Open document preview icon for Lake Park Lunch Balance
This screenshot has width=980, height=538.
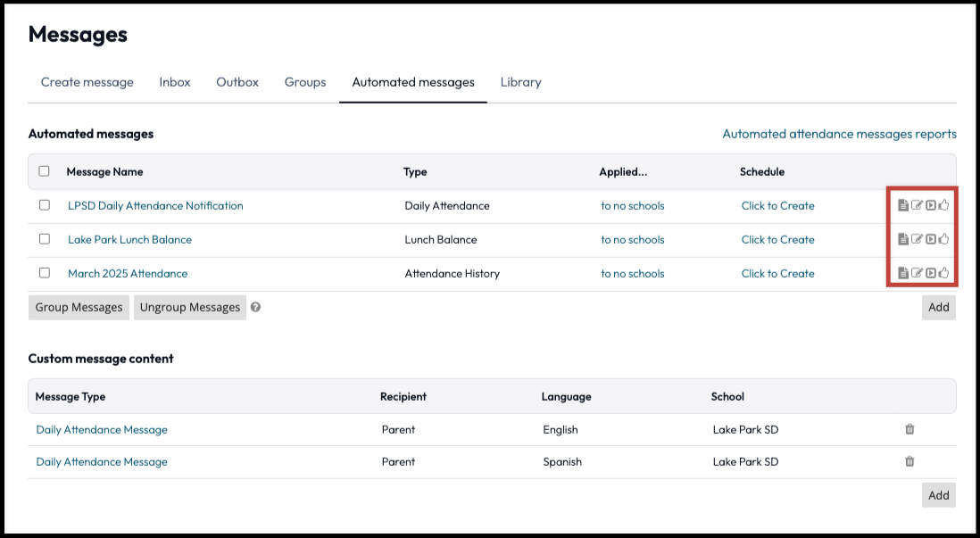coord(902,239)
